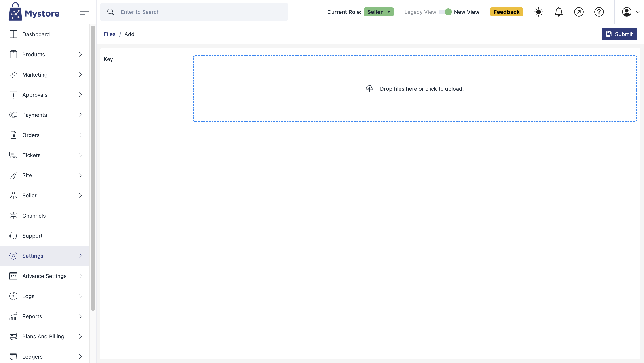
Task: Click the Drop files here upload zone
Action: [415, 89]
